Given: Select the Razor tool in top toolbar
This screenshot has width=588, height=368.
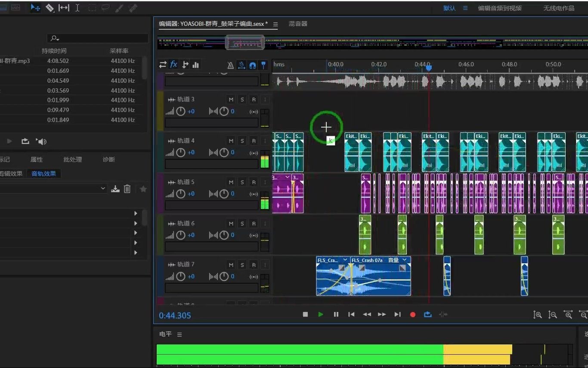Looking at the screenshot, I should pos(50,8).
